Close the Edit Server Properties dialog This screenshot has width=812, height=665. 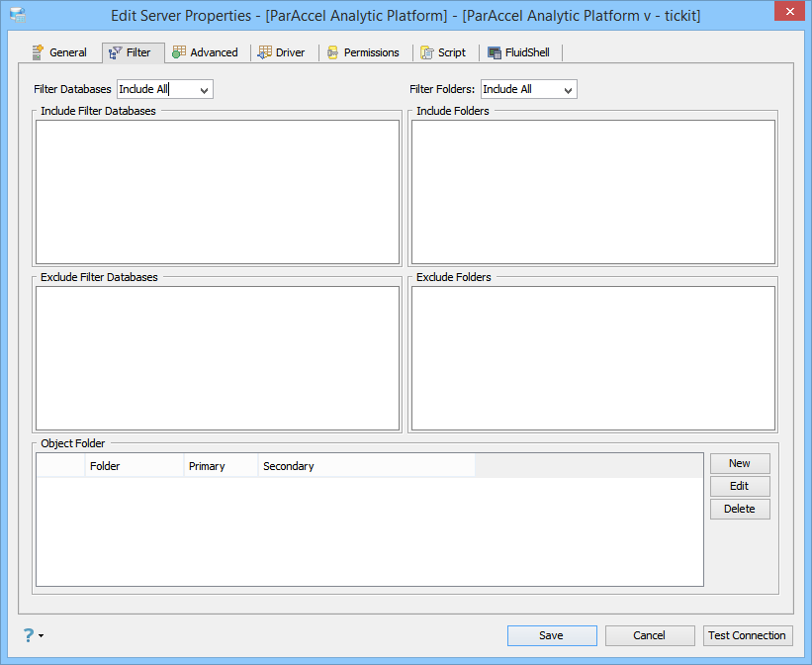click(789, 12)
